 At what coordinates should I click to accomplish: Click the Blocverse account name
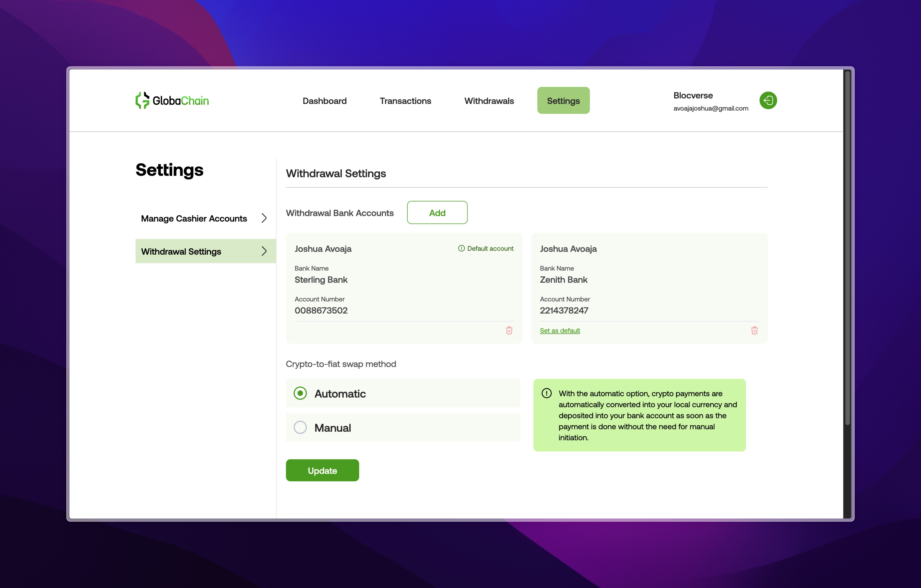click(693, 95)
